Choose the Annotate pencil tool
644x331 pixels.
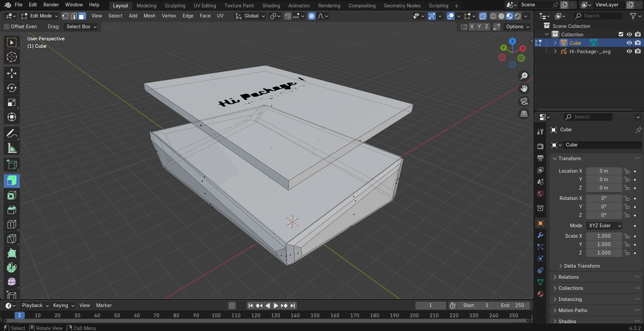(x=12, y=134)
